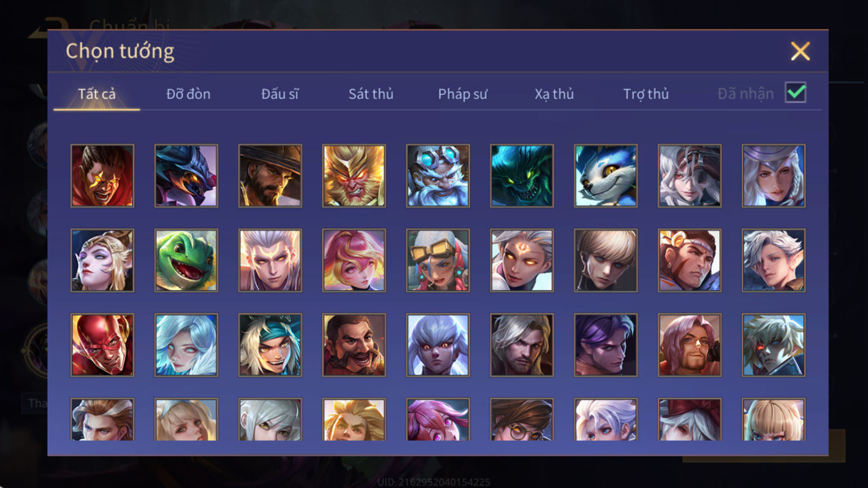Select the cowboy hat bearded hero
Screen dimensions: 868x488
[270, 176]
